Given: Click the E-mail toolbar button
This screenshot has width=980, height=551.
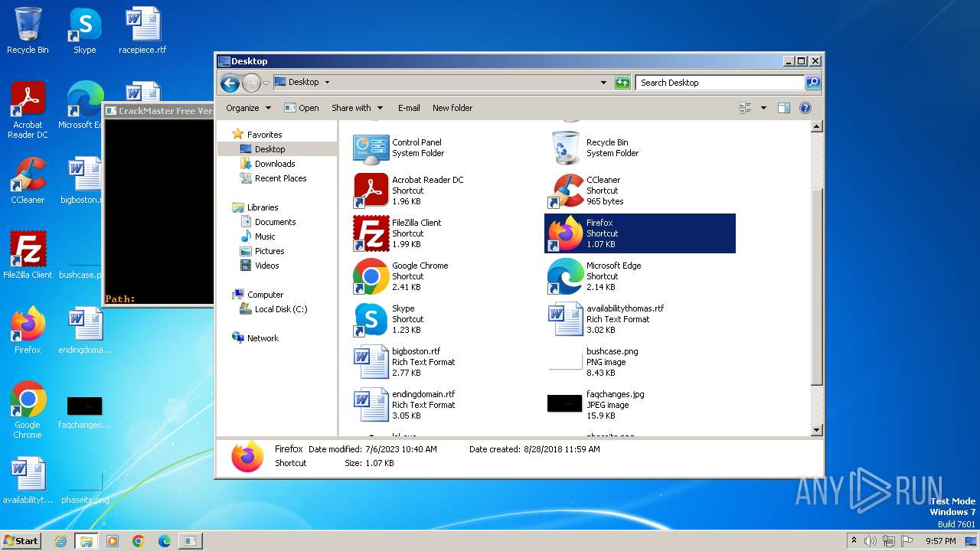Looking at the screenshot, I should pyautogui.click(x=409, y=108).
